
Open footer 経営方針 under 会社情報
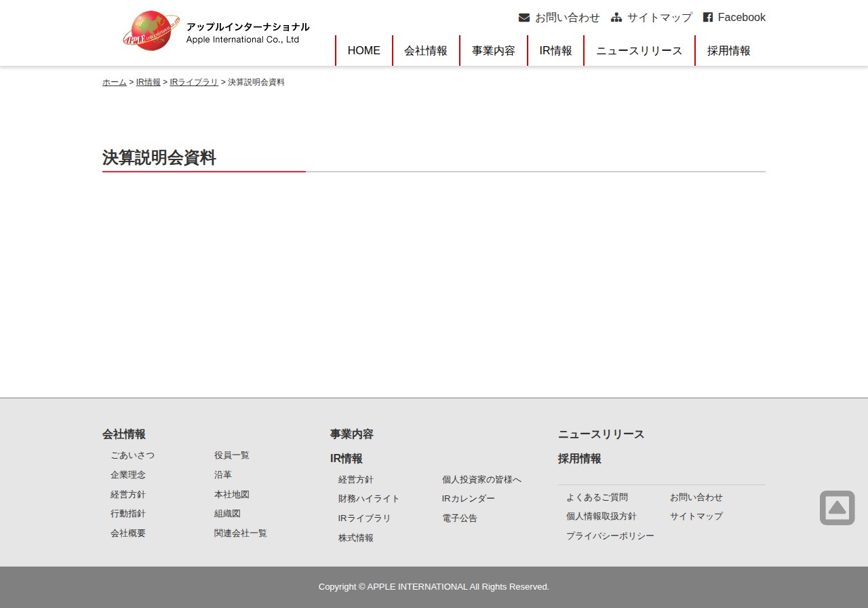pyautogui.click(x=128, y=495)
